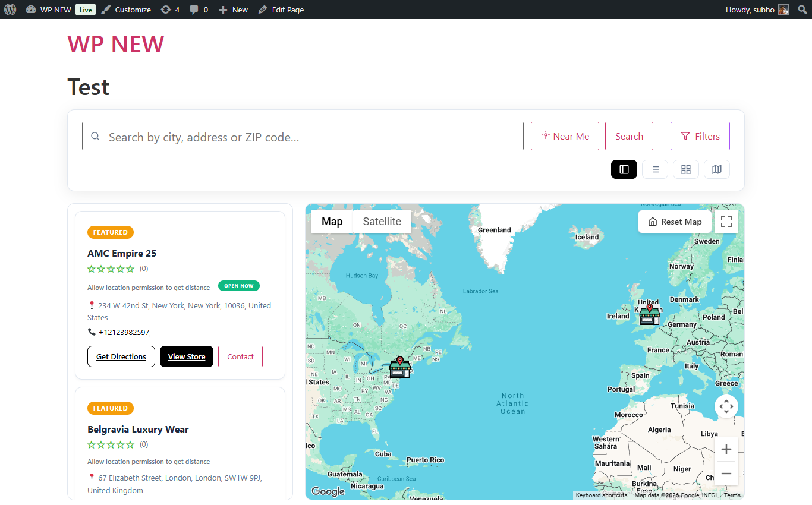Click the Test page heading
This screenshot has height=505, width=812.
click(89, 87)
